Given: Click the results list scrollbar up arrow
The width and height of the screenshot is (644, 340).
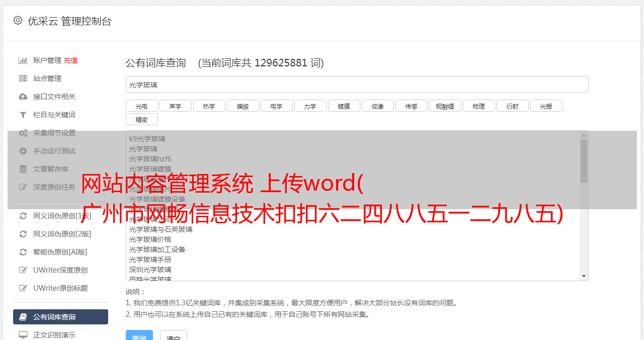Looking at the screenshot, I should (584, 135).
